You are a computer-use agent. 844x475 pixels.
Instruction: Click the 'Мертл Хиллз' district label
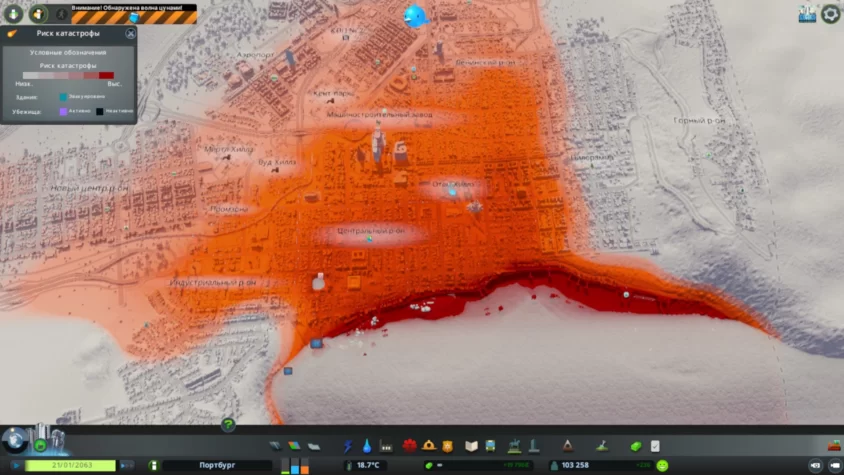coord(229,149)
